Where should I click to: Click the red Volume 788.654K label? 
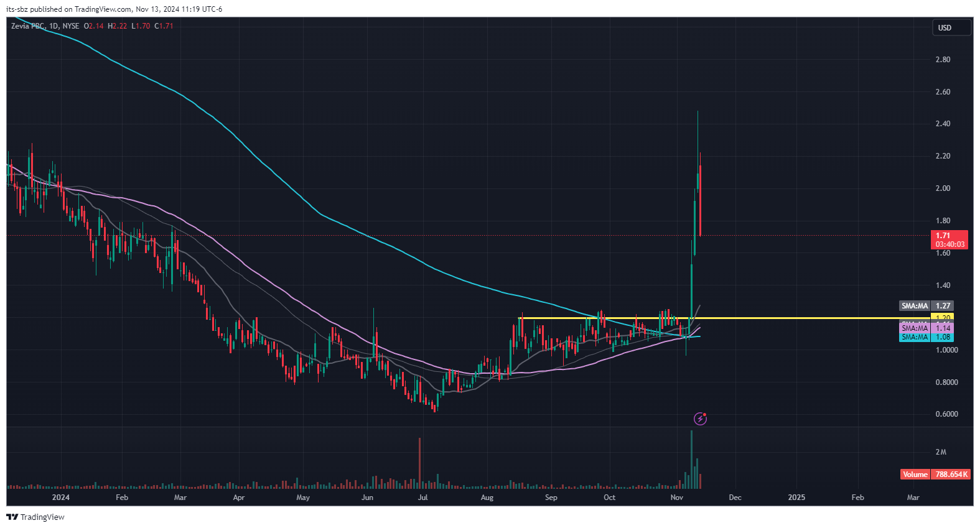pos(935,474)
